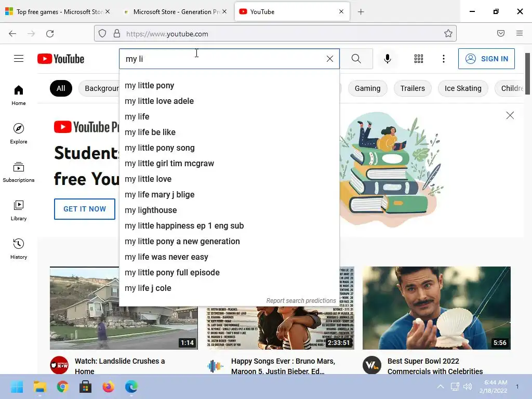Open the Save to Pocket icon
Image resolution: width=532 pixels, height=399 pixels.
[x=501, y=33]
